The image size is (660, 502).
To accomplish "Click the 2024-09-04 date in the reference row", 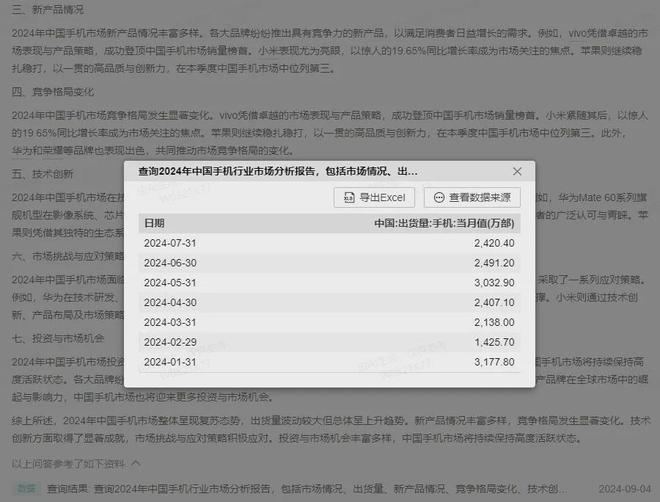I will (625, 489).
